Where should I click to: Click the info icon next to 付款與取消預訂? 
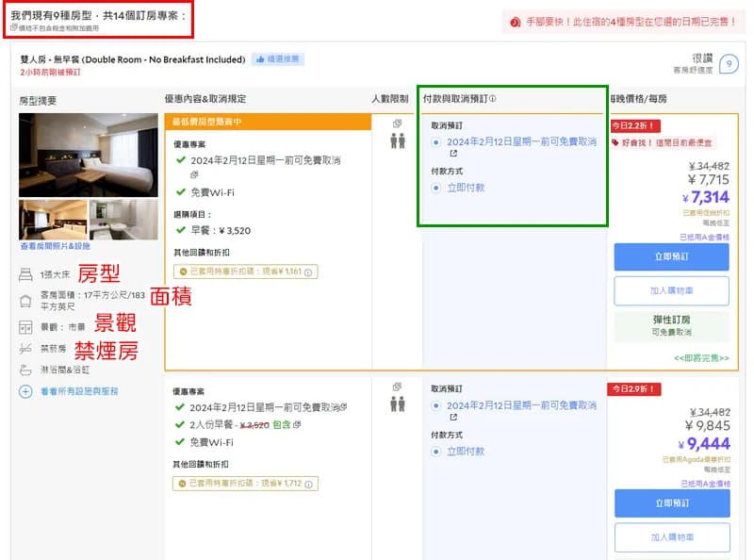(492, 99)
